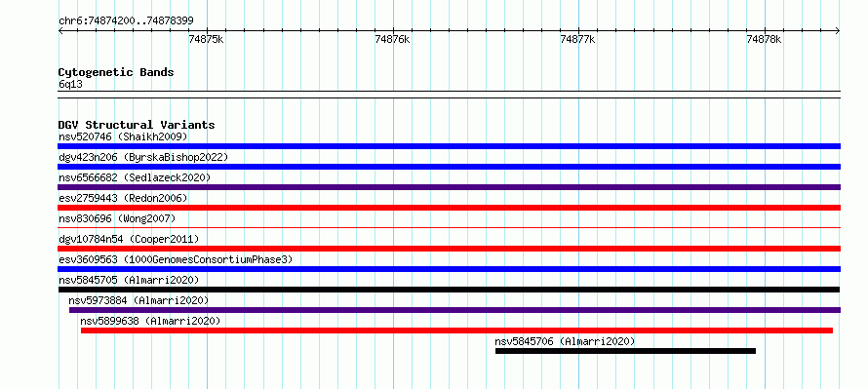This screenshot has width=868, height=389.
Task: Click the black bar for nsv5845705
Action: pyautogui.click(x=449, y=290)
